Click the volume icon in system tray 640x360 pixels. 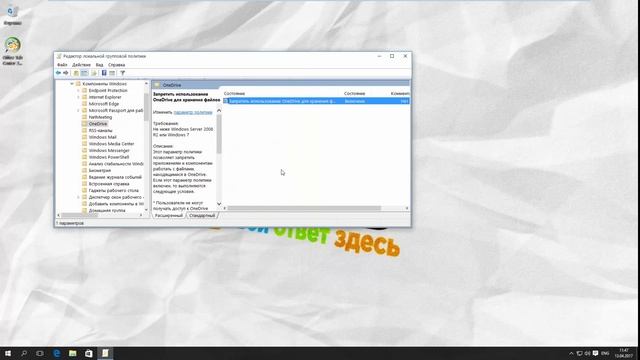(587, 353)
